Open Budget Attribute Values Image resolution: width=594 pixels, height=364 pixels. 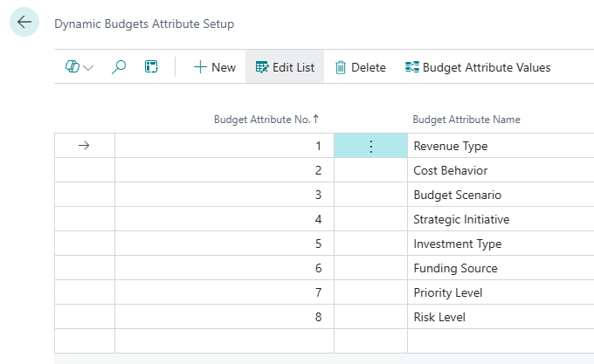(478, 67)
